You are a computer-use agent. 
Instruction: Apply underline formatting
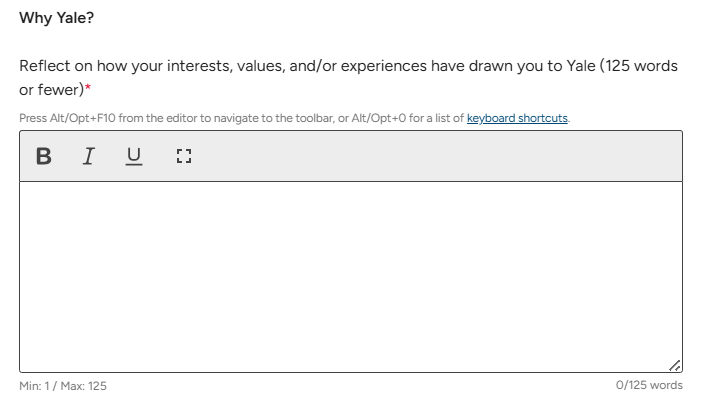coord(134,156)
